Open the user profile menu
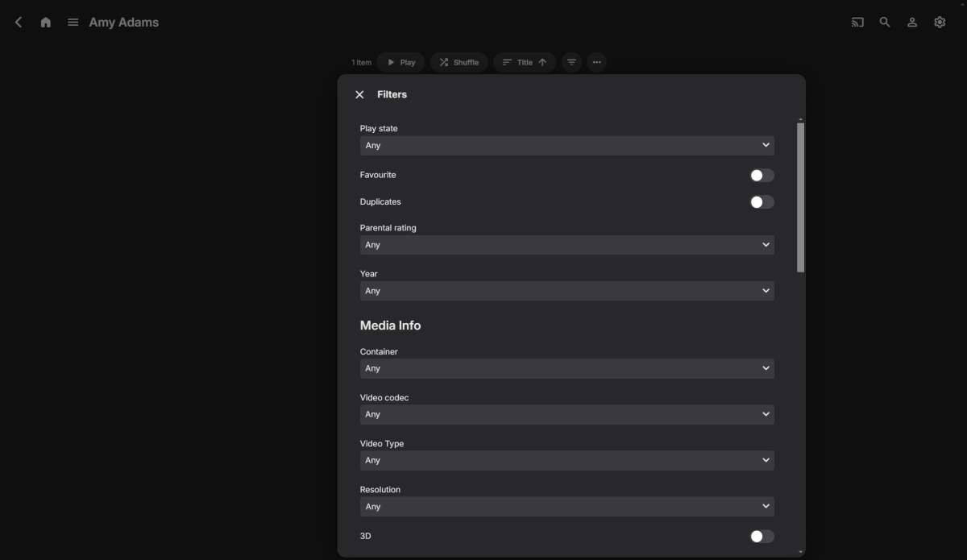967x560 pixels. (x=911, y=22)
